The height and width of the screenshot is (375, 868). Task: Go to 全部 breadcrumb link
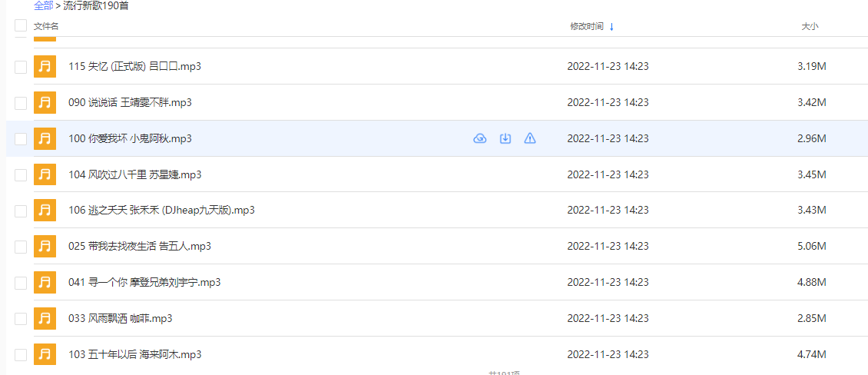click(x=44, y=7)
